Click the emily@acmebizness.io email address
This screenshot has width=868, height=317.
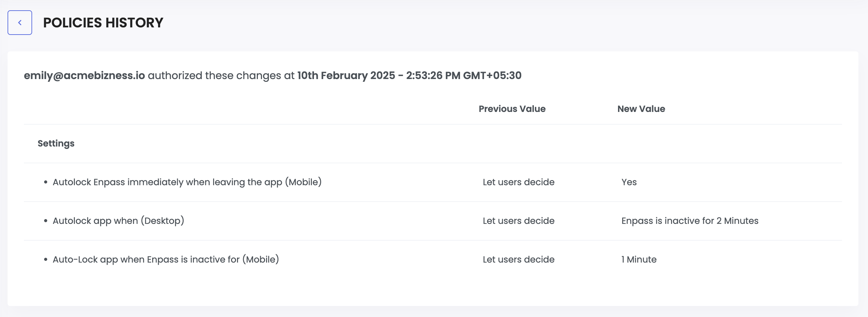[x=84, y=75]
